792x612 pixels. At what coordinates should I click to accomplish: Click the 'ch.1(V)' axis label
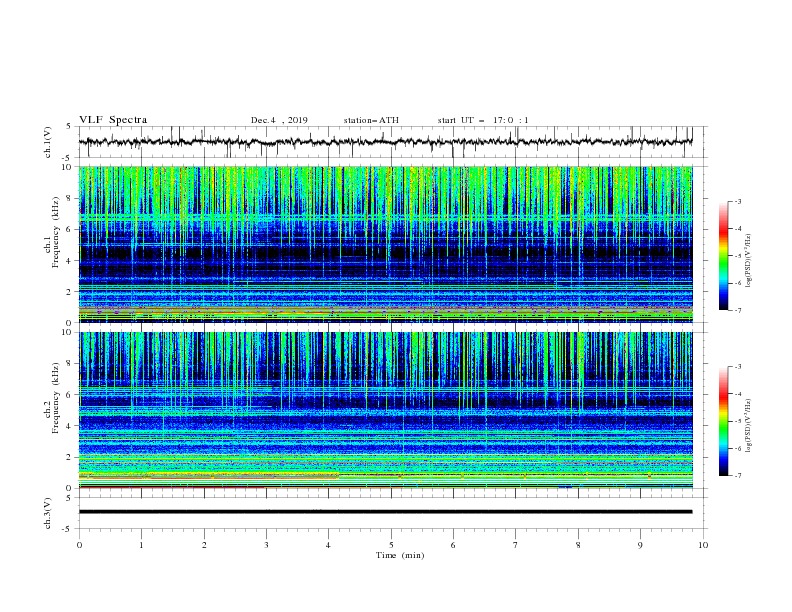tap(48, 142)
